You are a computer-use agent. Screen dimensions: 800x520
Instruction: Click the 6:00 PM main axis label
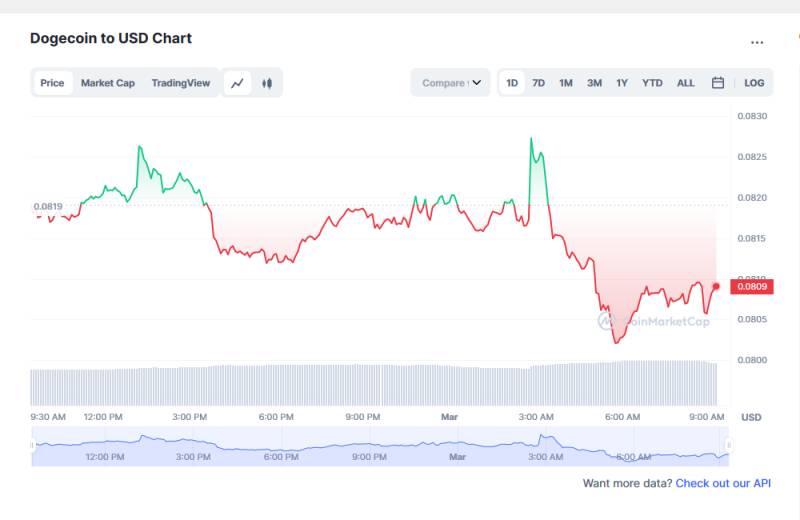(276, 417)
